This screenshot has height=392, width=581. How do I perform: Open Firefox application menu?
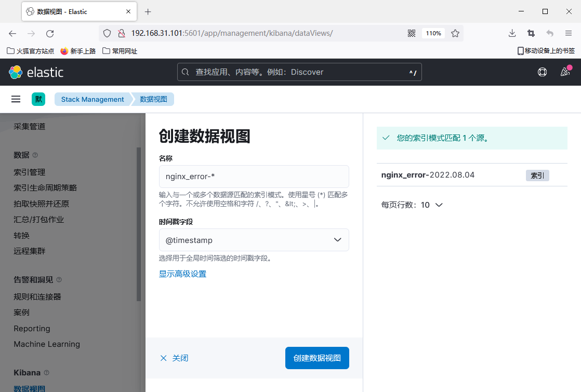[568, 33]
